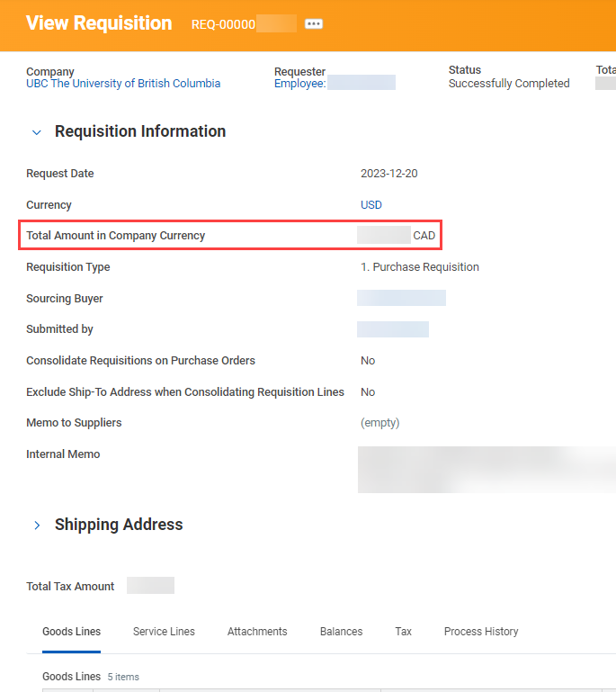Click the highlighted CAD total amount value
This screenshot has height=692, width=616.
[x=397, y=236]
